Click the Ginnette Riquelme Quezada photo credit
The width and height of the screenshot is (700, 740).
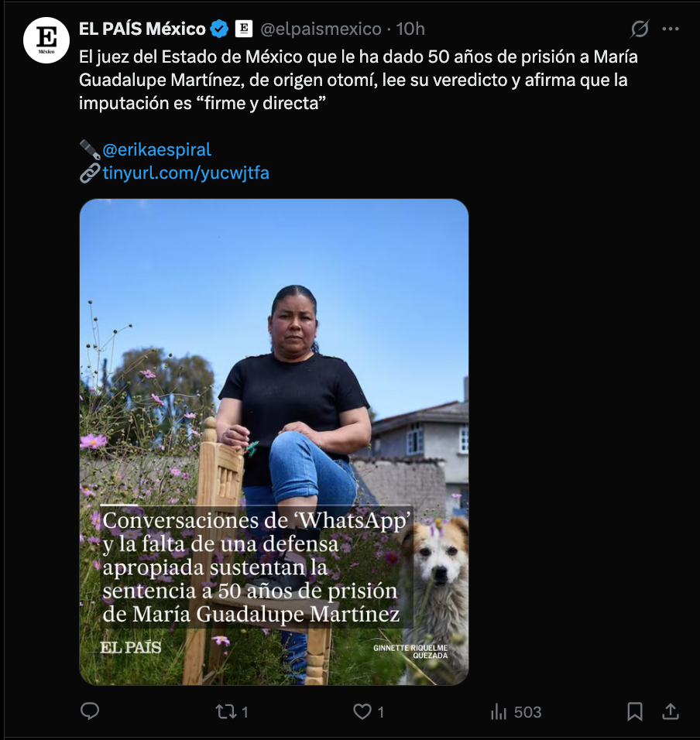click(410, 650)
